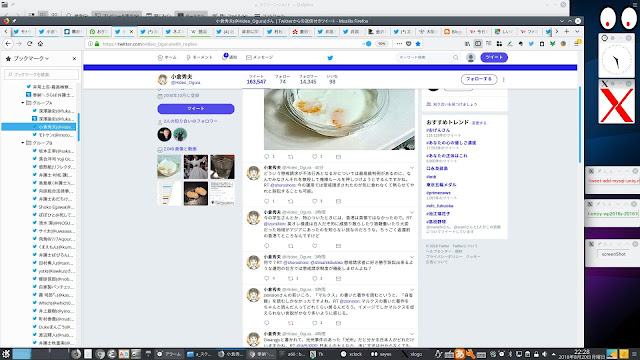Viewport: 640px width, 360px height.
Task: Open the egg dish media thumbnail
Action: point(169,167)
